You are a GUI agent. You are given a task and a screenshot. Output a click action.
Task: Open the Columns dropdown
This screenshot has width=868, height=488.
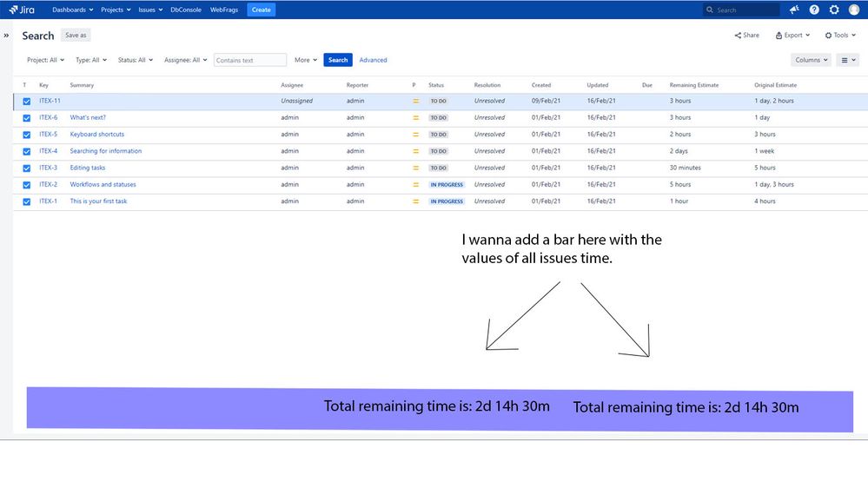tap(811, 60)
